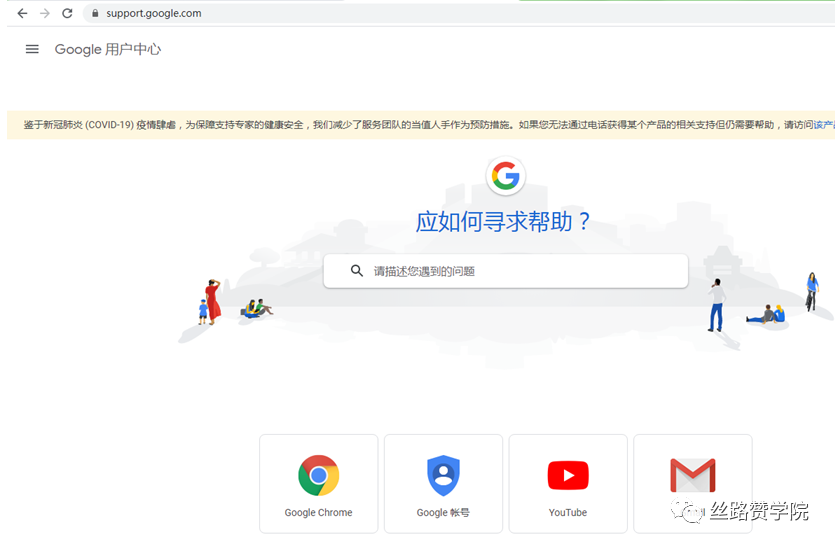Viewport: 835px width, 547px height.
Task: Click the Chrome logo icon
Action: [318, 475]
